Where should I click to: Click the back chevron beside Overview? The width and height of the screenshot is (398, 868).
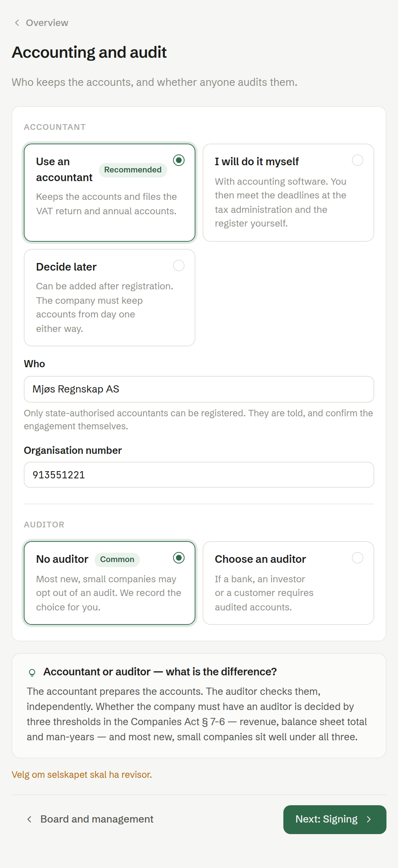(x=17, y=23)
